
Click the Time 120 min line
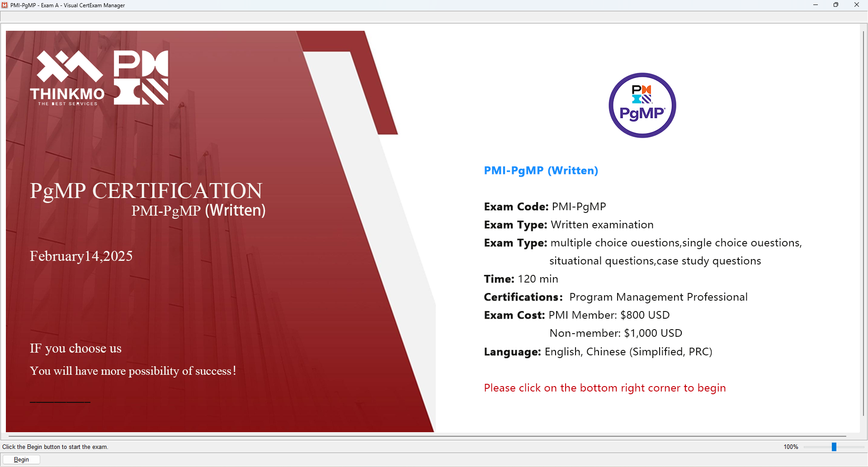coord(521,279)
